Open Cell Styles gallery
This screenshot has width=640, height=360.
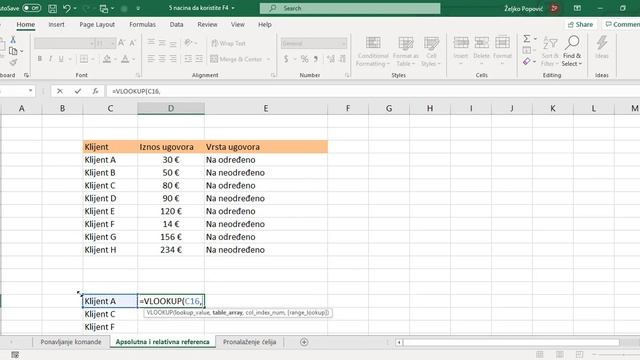(431, 51)
